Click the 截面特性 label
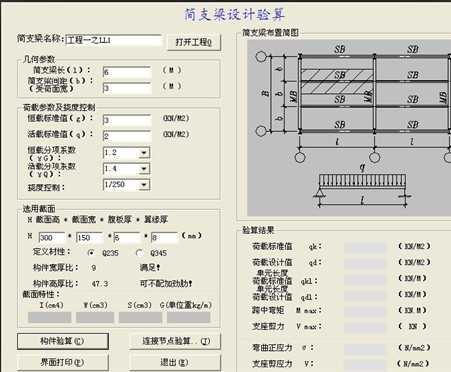451x372 pixels. (41, 294)
